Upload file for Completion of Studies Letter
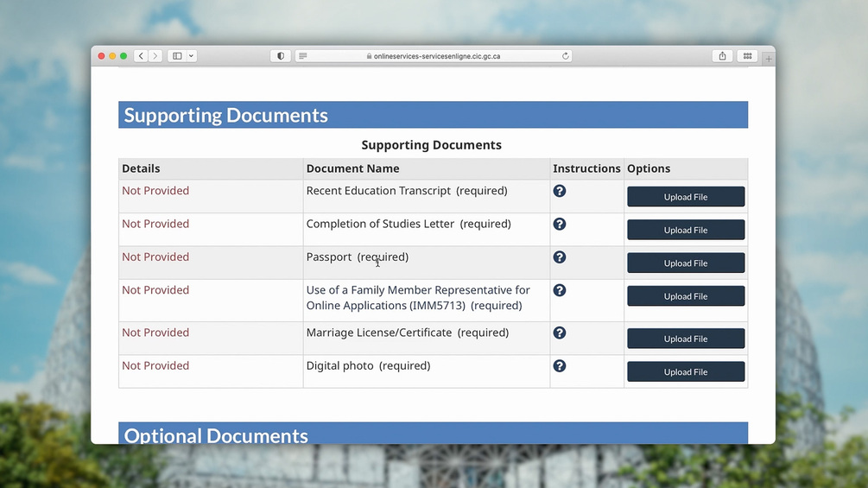 686,230
